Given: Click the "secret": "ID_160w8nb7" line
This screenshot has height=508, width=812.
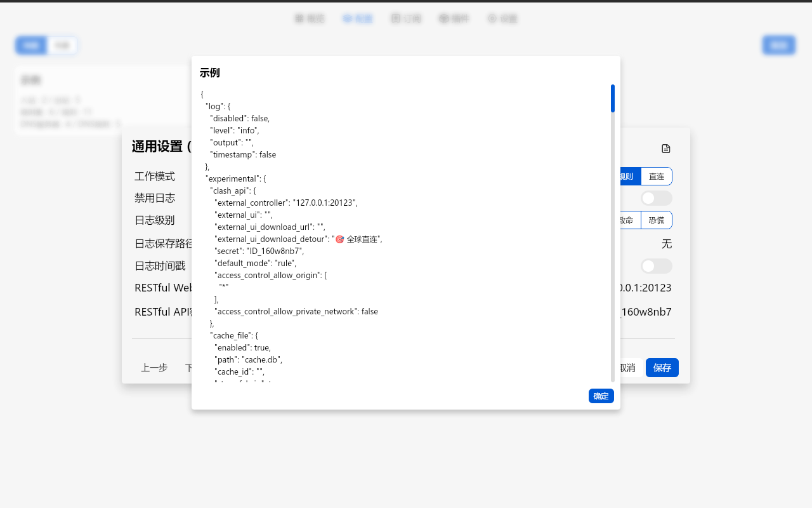Looking at the screenshot, I should (259, 251).
